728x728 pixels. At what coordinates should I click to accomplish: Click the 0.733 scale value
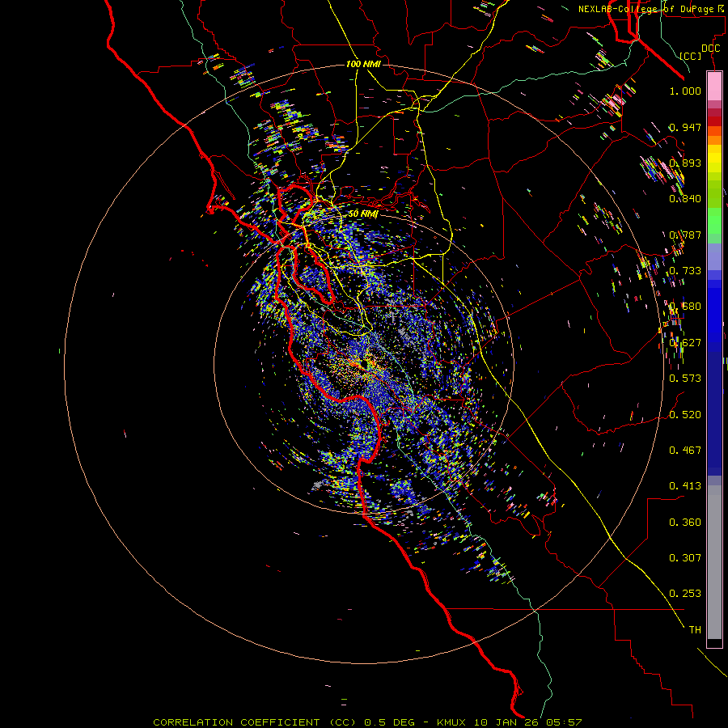685,271
